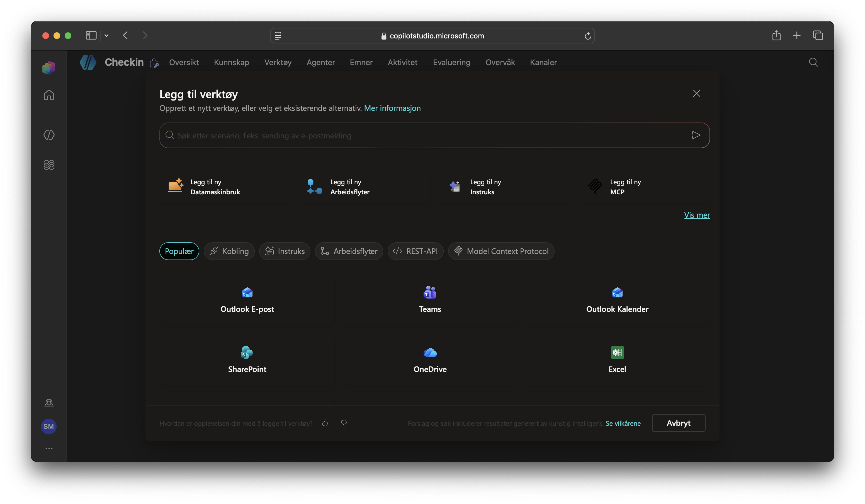This screenshot has height=504, width=865.
Task: Go back in Safari history
Action: tap(125, 35)
